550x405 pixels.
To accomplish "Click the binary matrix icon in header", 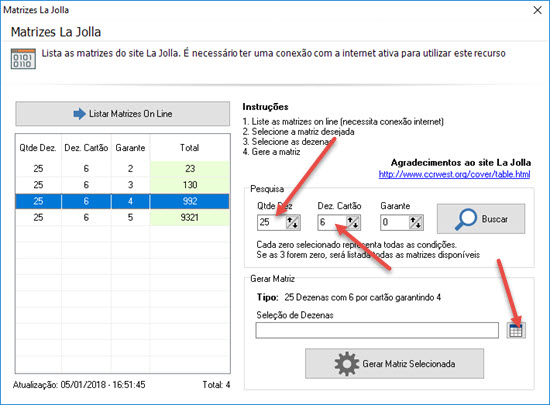I will 23,59.
